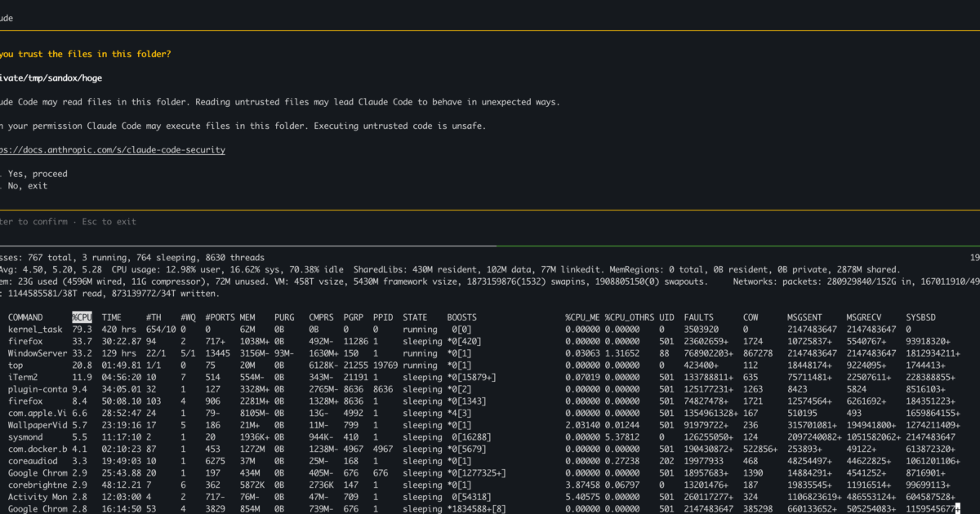Choose the 'No, exit' option
This screenshot has height=514, width=980.
coord(28,186)
